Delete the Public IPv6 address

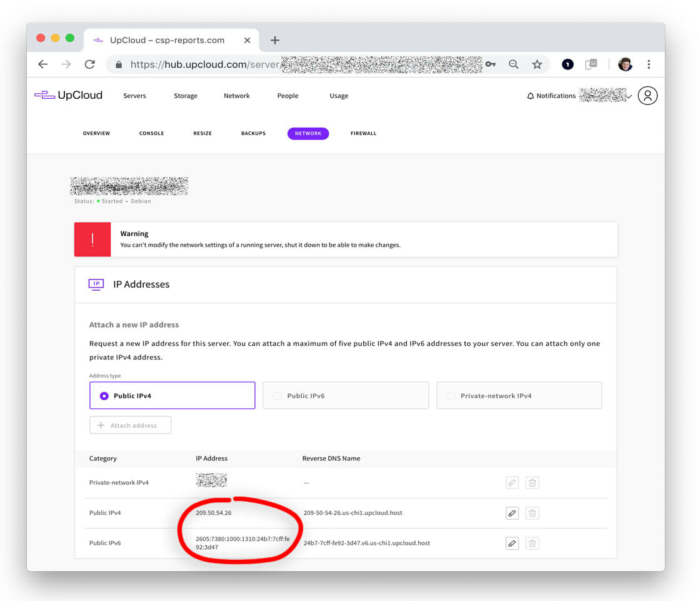click(x=532, y=543)
